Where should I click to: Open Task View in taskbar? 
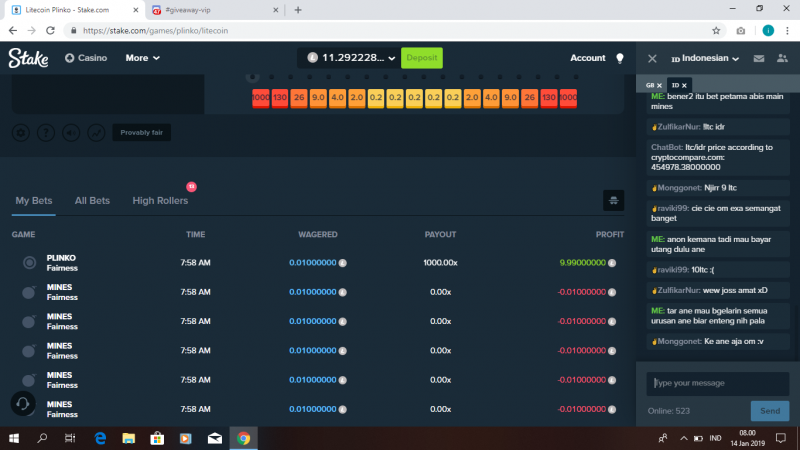pos(70,438)
